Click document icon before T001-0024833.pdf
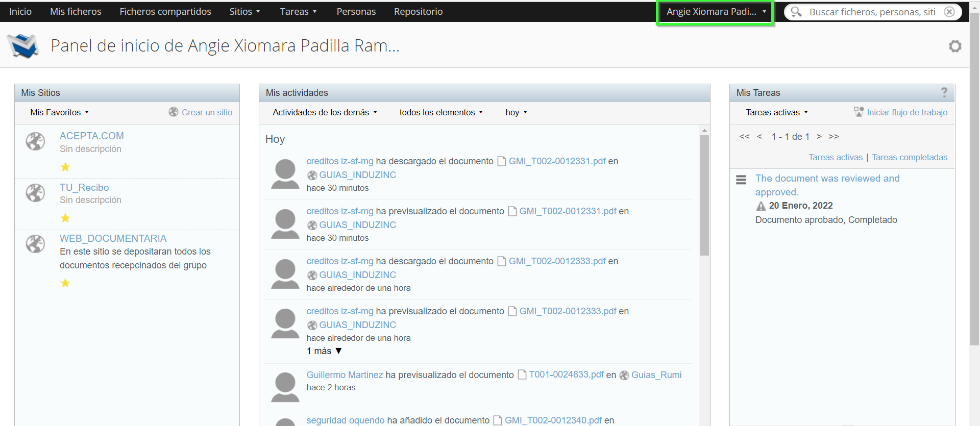The image size is (980, 426). (x=522, y=375)
